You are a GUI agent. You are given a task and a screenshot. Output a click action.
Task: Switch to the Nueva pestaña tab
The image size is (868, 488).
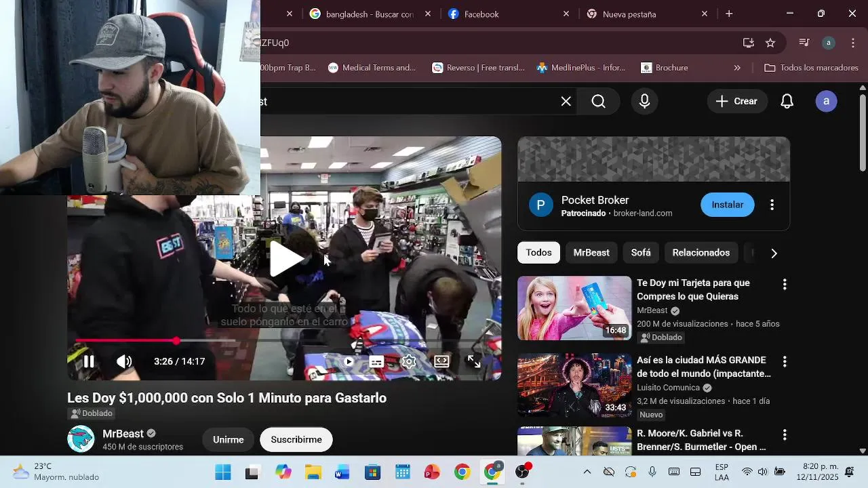coord(629,14)
